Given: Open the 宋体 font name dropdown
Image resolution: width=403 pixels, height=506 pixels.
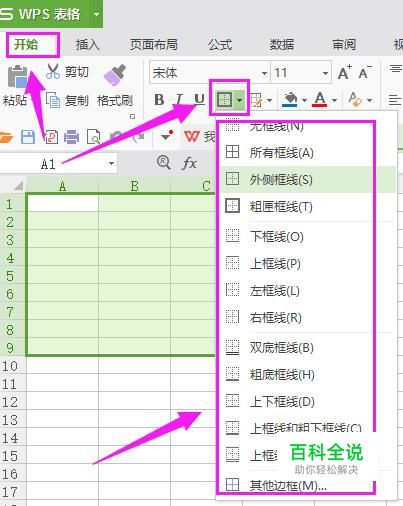Looking at the screenshot, I should pyautogui.click(x=264, y=73).
